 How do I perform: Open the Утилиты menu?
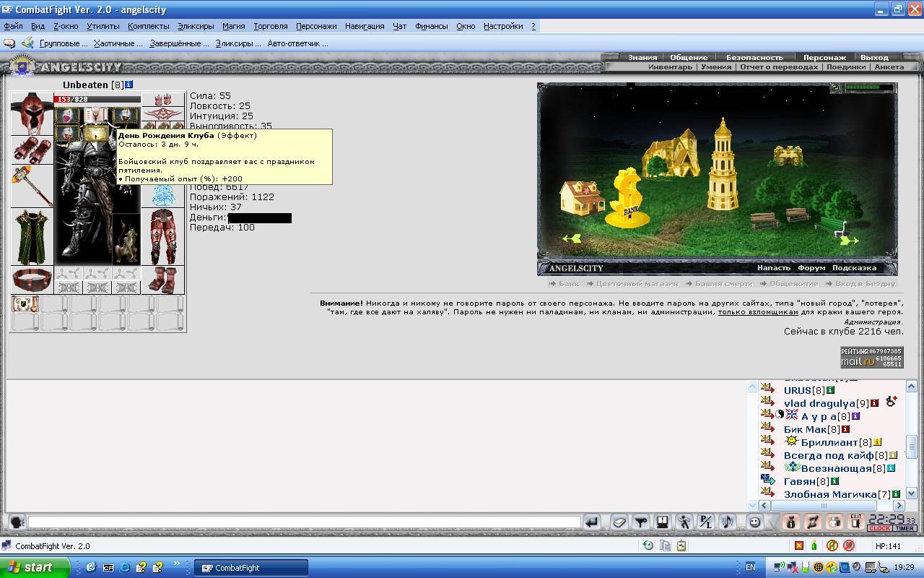[103, 26]
